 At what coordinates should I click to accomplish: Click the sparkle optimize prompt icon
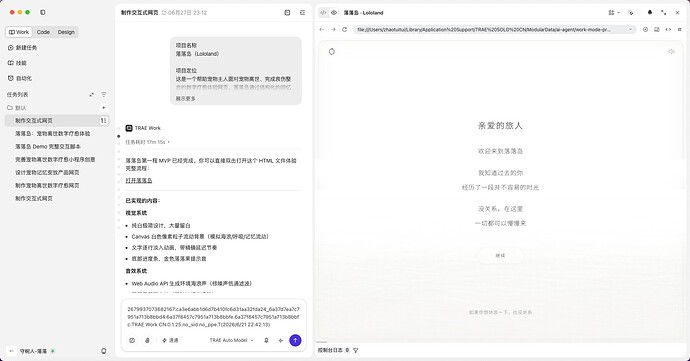click(281, 340)
